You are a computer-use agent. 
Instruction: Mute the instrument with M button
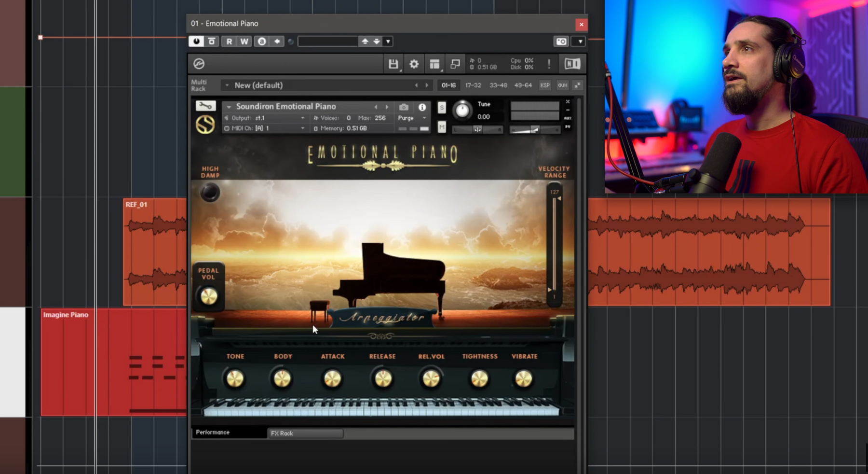click(x=442, y=127)
